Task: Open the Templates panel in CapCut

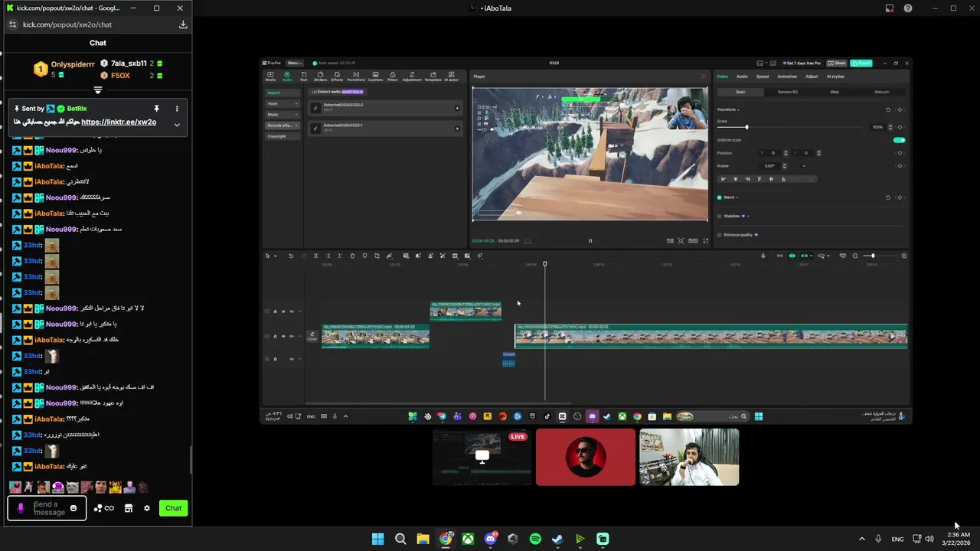Action: click(433, 77)
